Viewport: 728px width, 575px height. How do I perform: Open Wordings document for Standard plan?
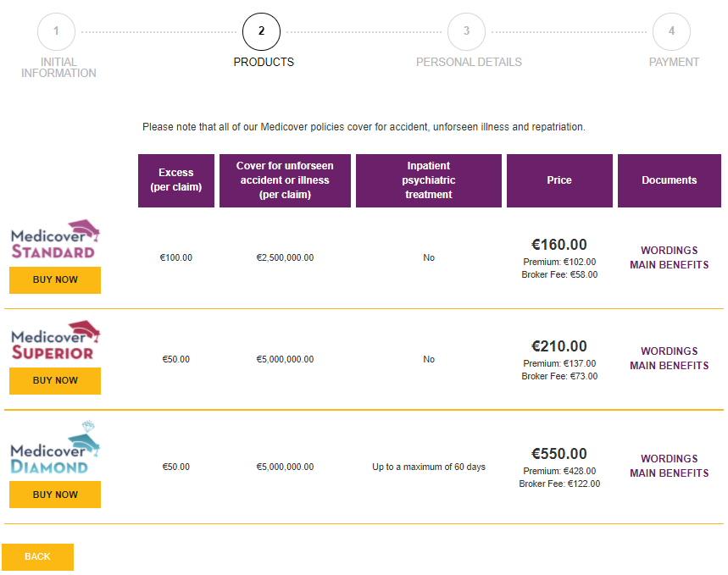pyautogui.click(x=670, y=251)
